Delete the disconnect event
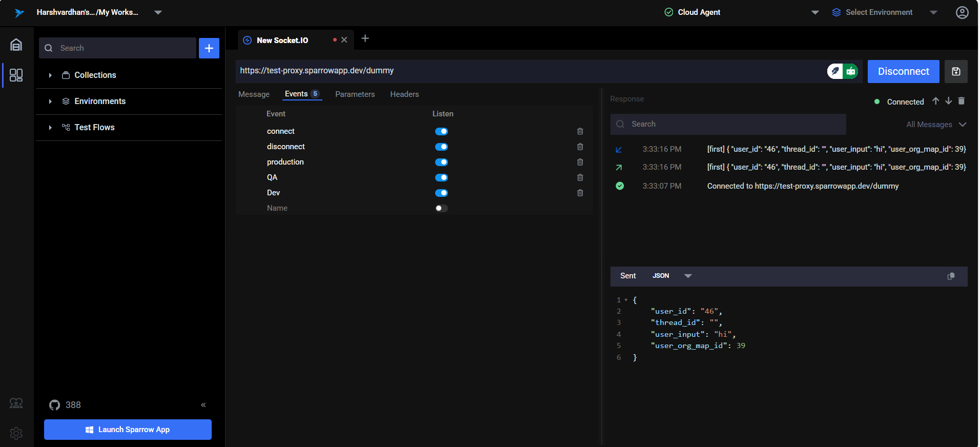Screen dimensions: 980x447 (x=580, y=147)
